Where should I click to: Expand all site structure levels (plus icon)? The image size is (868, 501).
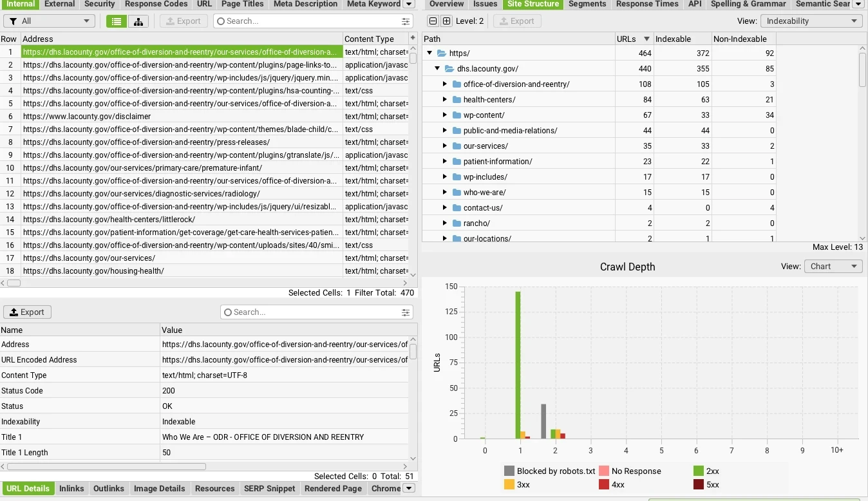(x=447, y=21)
